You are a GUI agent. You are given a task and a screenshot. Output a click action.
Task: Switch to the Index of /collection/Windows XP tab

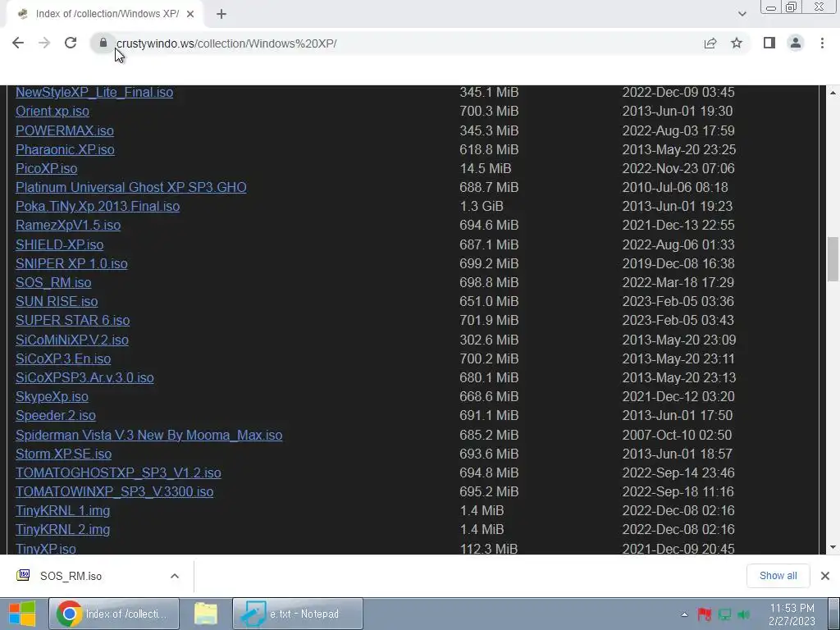106,14
